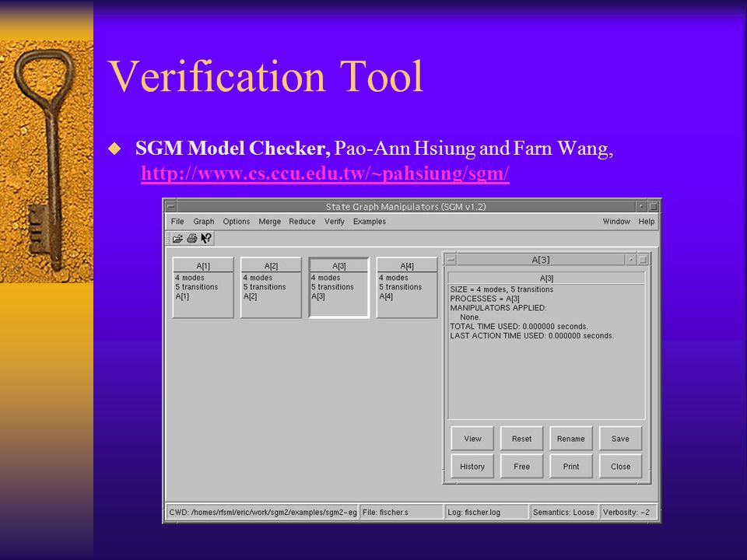
Task: Select the A[4] state graph card
Action: (x=407, y=288)
